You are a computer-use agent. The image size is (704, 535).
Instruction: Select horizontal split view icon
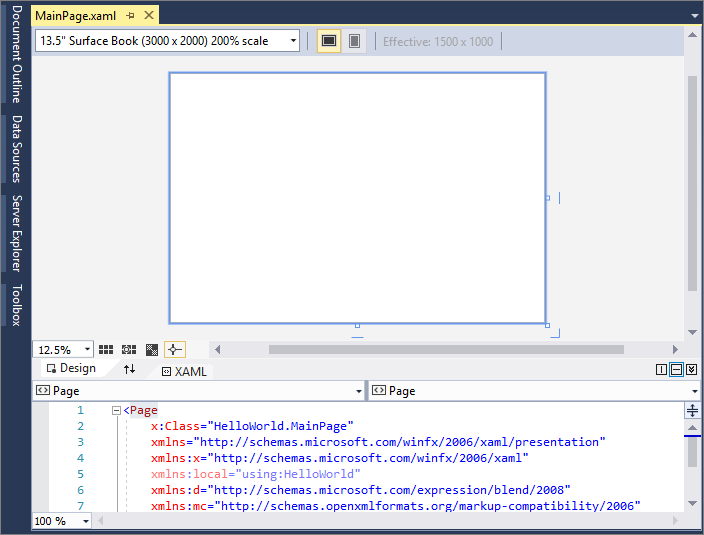[676, 370]
